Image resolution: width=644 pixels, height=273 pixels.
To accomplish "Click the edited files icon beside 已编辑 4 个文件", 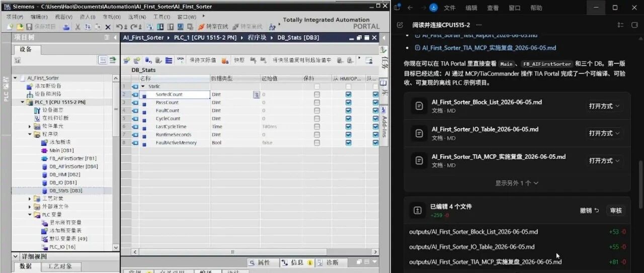I will 417,210.
